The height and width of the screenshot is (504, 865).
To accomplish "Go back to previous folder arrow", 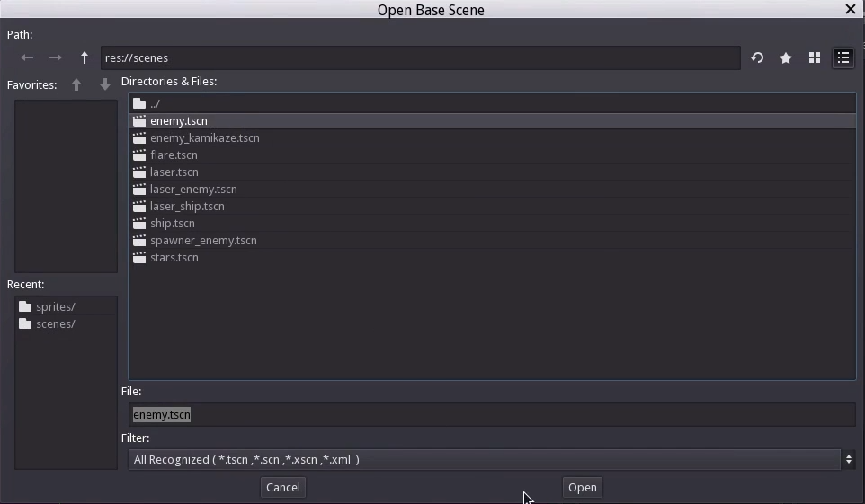I will (x=26, y=57).
